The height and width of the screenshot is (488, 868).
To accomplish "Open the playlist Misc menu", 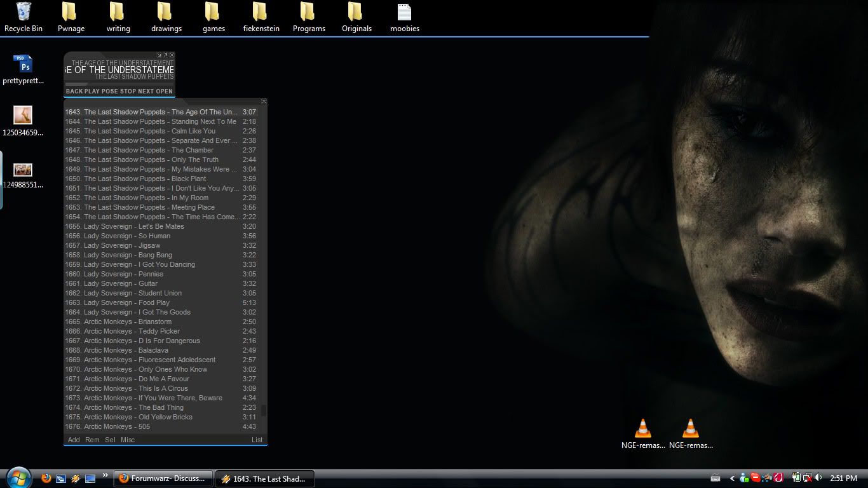I will [x=128, y=440].
